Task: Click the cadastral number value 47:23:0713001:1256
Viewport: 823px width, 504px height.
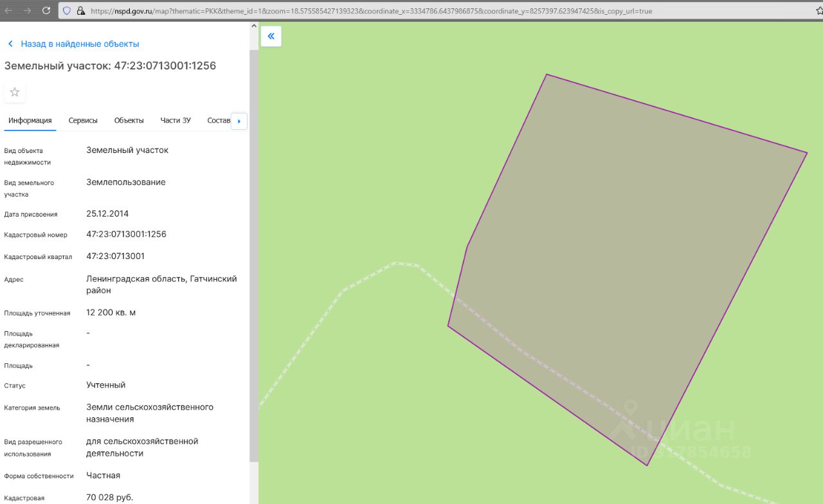Action: point(126,234)
